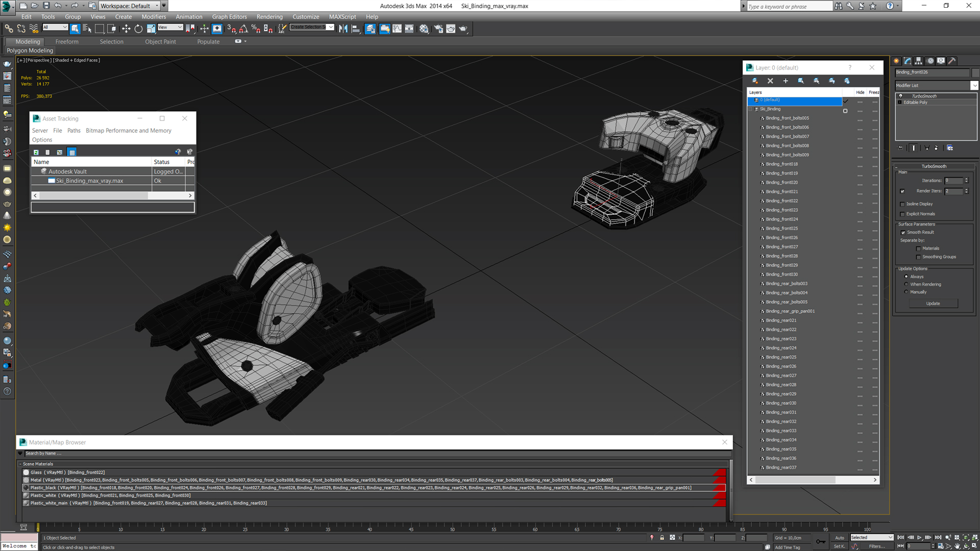980x551 pixels.
Task: Switch to the Create command panel tab
Action: tap(897, 61)
